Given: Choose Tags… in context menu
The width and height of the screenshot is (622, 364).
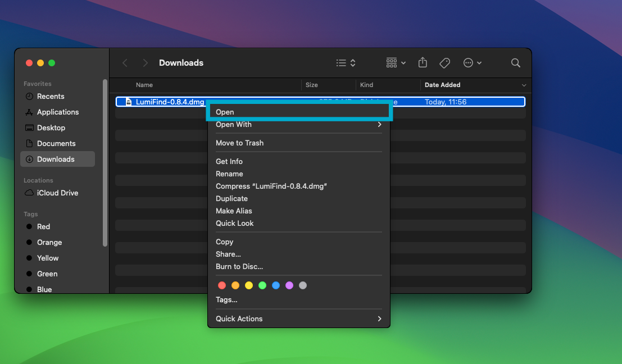Looking at the screenshot, I should pos(299,300).
